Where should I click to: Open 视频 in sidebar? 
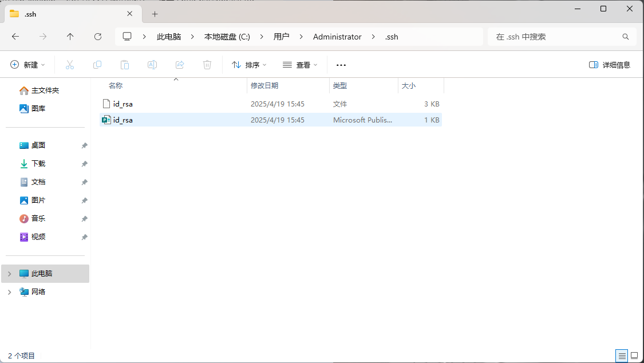point(38,237)
